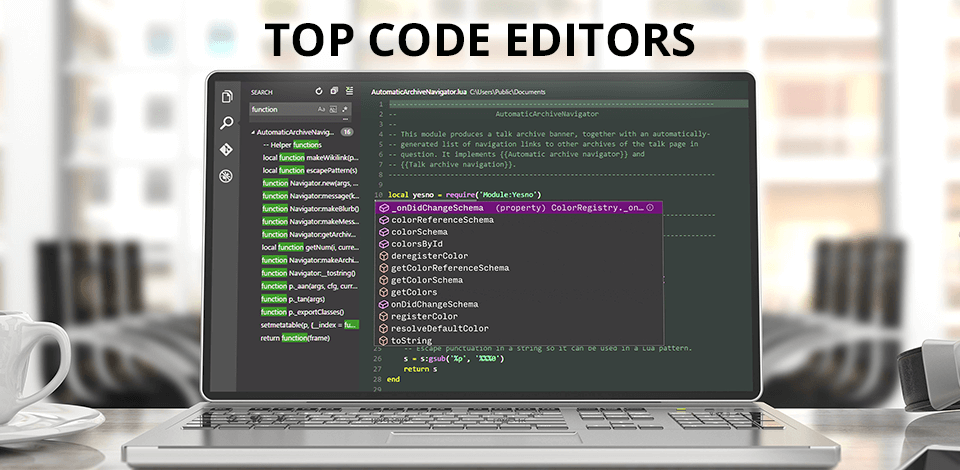The image size is (960, 470).
Task: Choose getColorSchema autocomplete suggestion
Action: click(519, 280)
